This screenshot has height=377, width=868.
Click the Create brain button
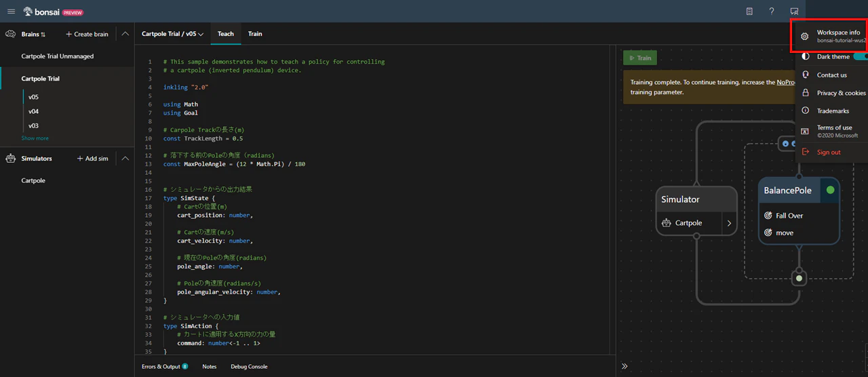pos(87,34)
